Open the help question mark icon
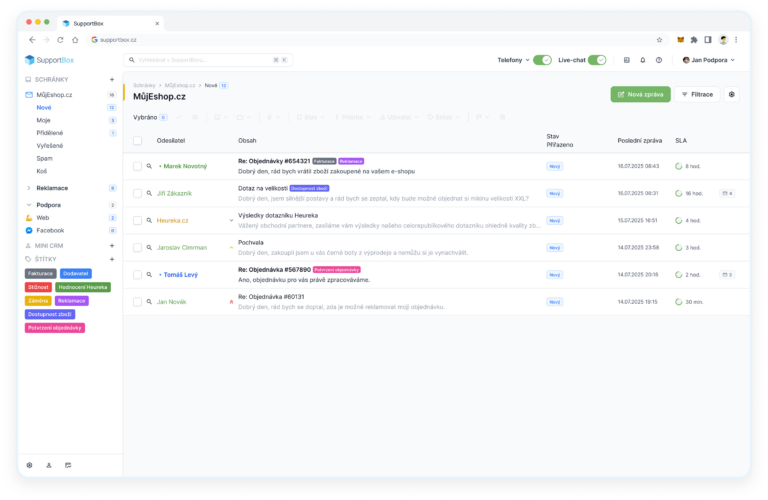This screenshot has width=768, height=500. [659, 60]
